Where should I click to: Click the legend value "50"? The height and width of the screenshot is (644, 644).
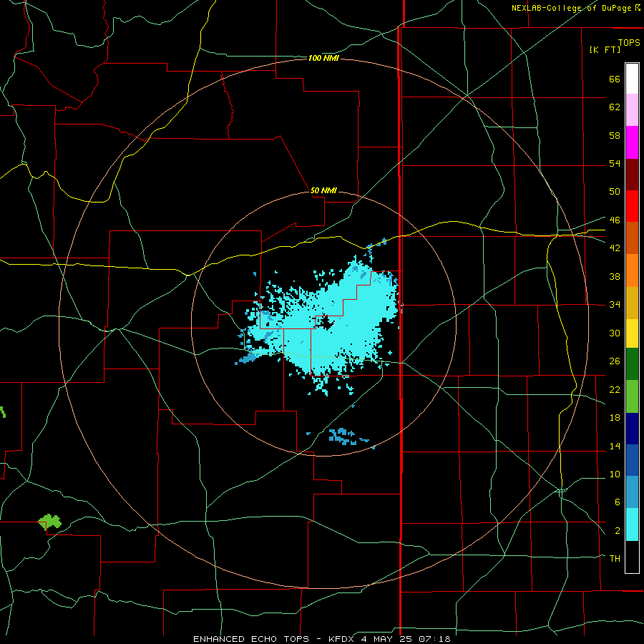[615, 191]
